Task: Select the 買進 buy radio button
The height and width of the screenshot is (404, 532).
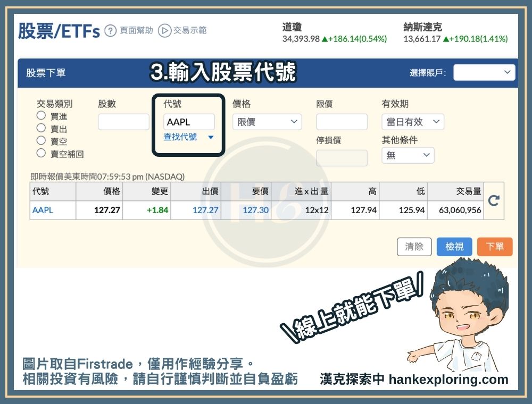Action: pos(41,115)
